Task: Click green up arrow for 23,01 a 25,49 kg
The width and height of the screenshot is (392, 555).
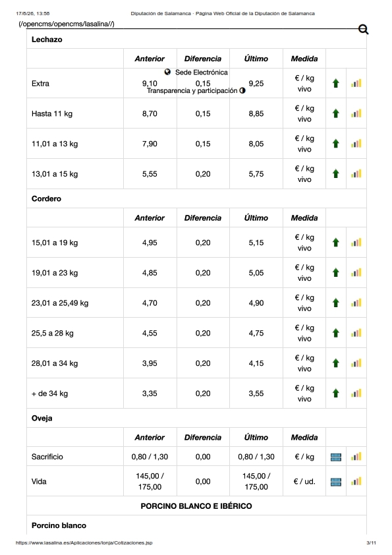Action: 336,303
